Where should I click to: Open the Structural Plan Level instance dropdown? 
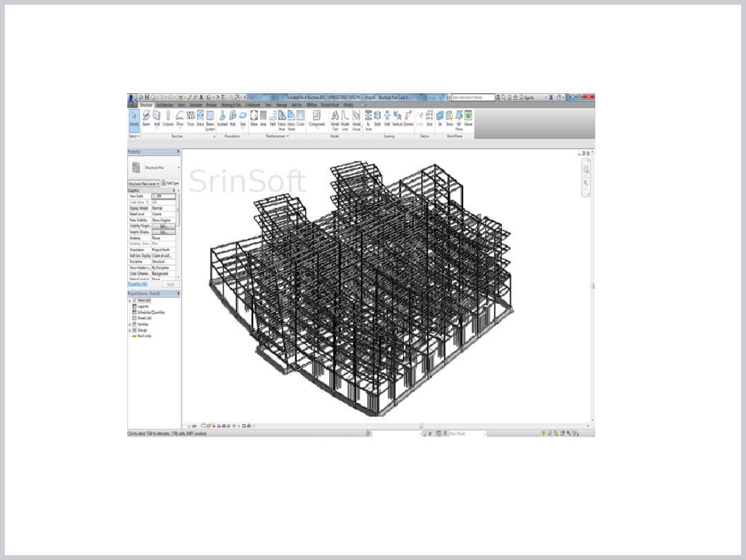point(144,184)
